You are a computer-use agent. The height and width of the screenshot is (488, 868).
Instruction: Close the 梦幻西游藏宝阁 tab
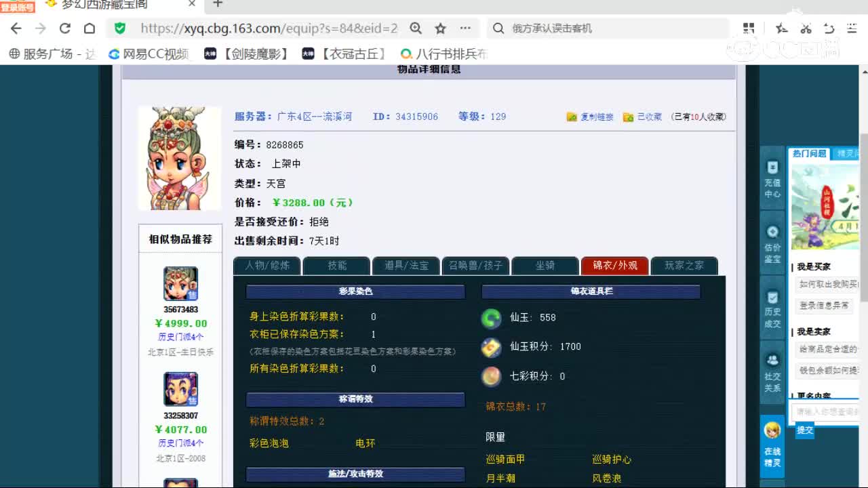pos(192,4)
